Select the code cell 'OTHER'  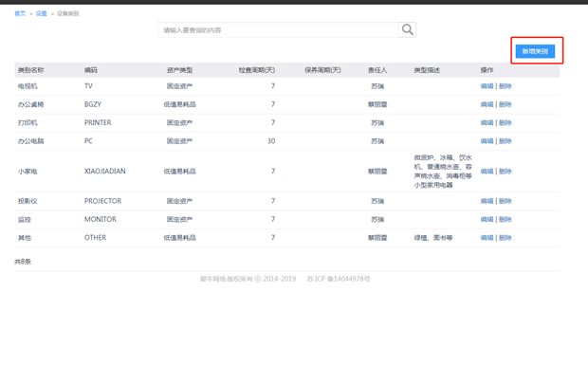pyautogui.click(x=95, y=238)
